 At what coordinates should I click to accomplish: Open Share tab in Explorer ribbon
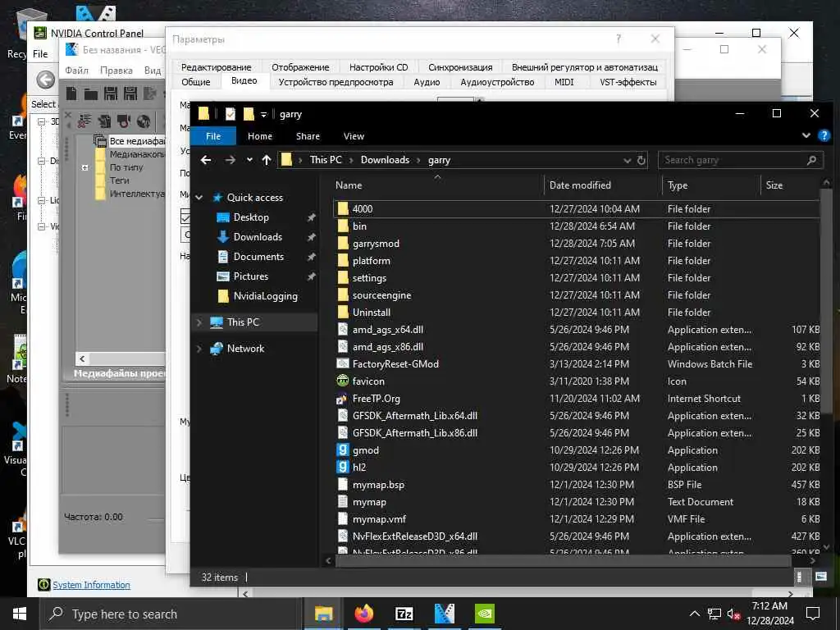[x=308, y=136]
